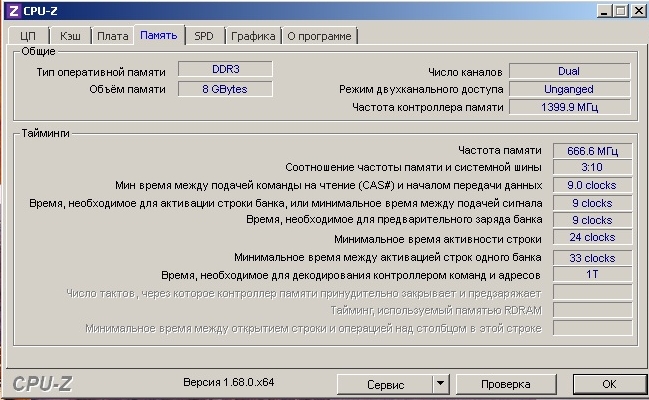Click the 3:10 ratio value

592,167
